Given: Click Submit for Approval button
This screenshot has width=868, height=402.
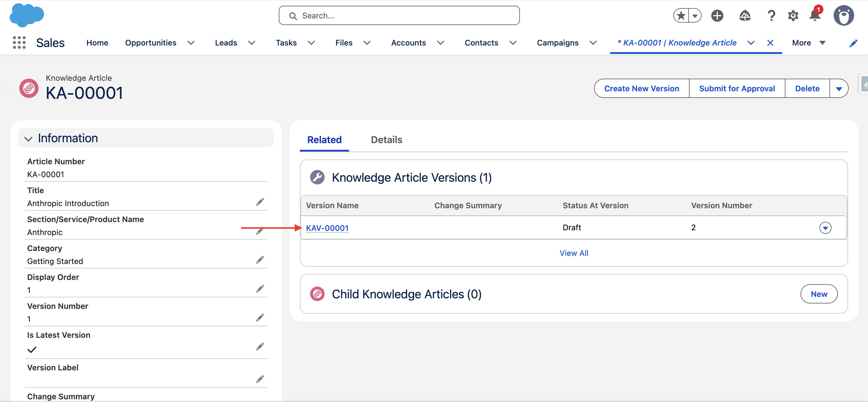Looking at the screenshot, I should tap(737, 89).
